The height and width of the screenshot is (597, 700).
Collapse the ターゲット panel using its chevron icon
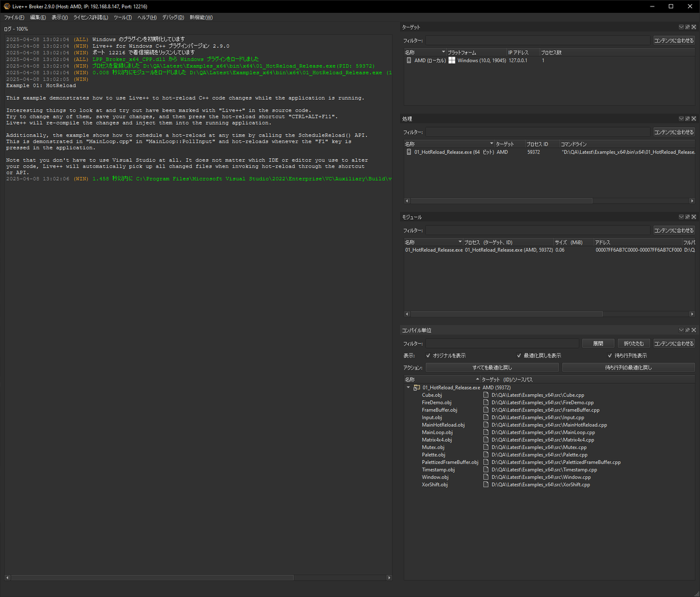pos(681,27)
